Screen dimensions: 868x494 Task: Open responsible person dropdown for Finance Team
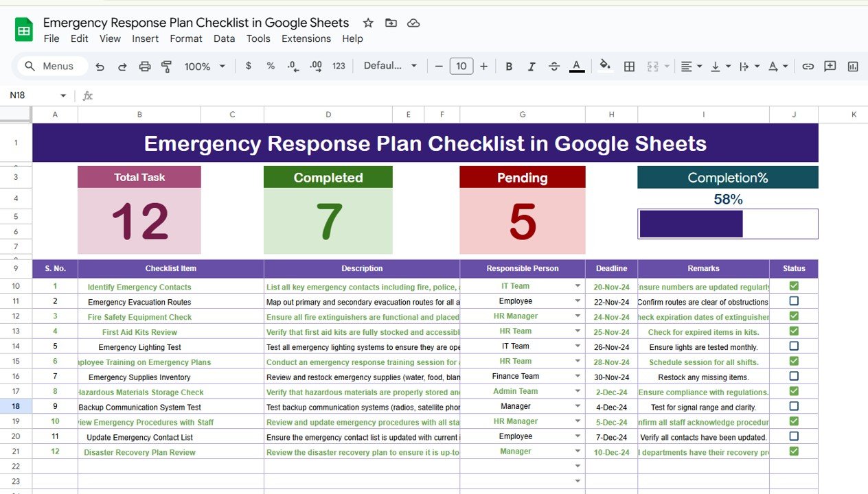coord(578,376)
